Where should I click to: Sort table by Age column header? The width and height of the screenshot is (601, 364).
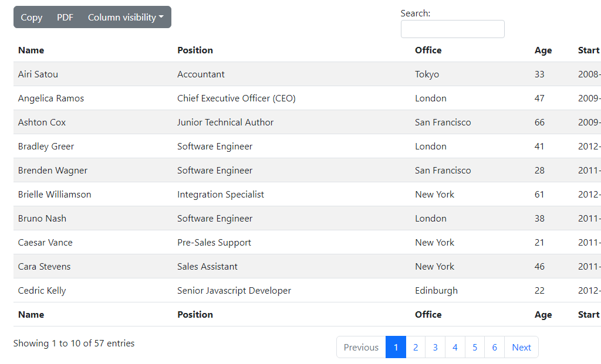click(543, 50)
